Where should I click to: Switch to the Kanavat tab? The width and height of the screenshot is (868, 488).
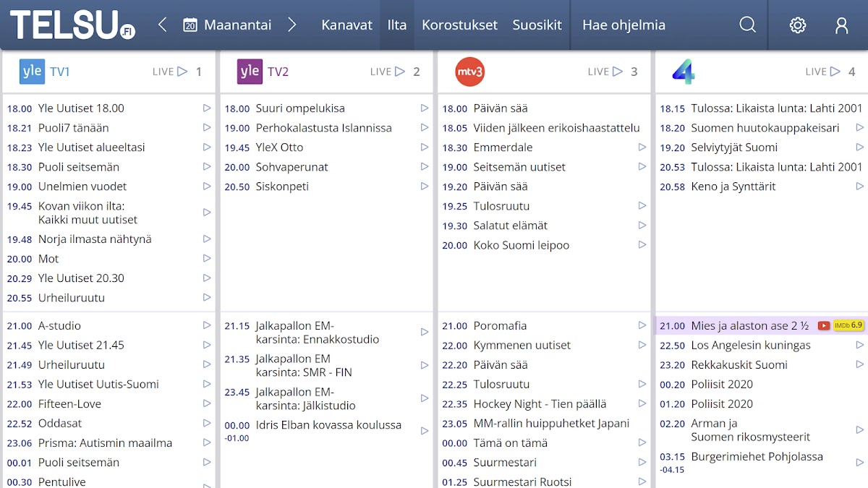coord(346,25)
